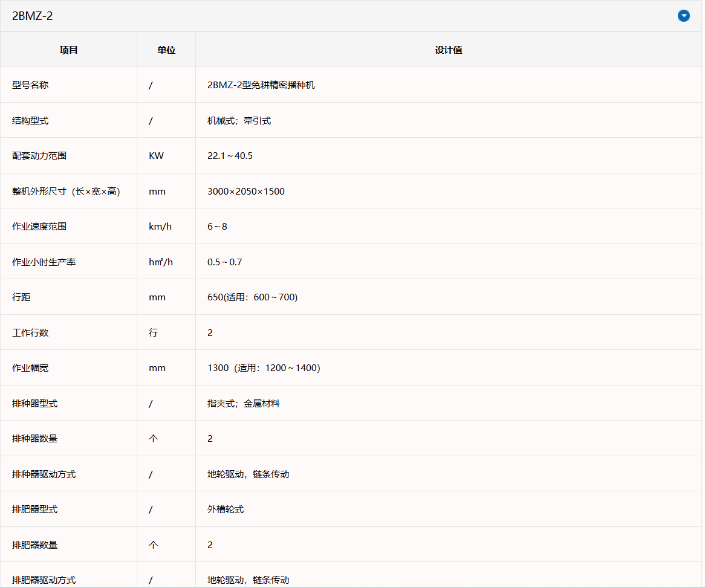Click the 0.5～0.7 productivity value

tap(224, 262)
